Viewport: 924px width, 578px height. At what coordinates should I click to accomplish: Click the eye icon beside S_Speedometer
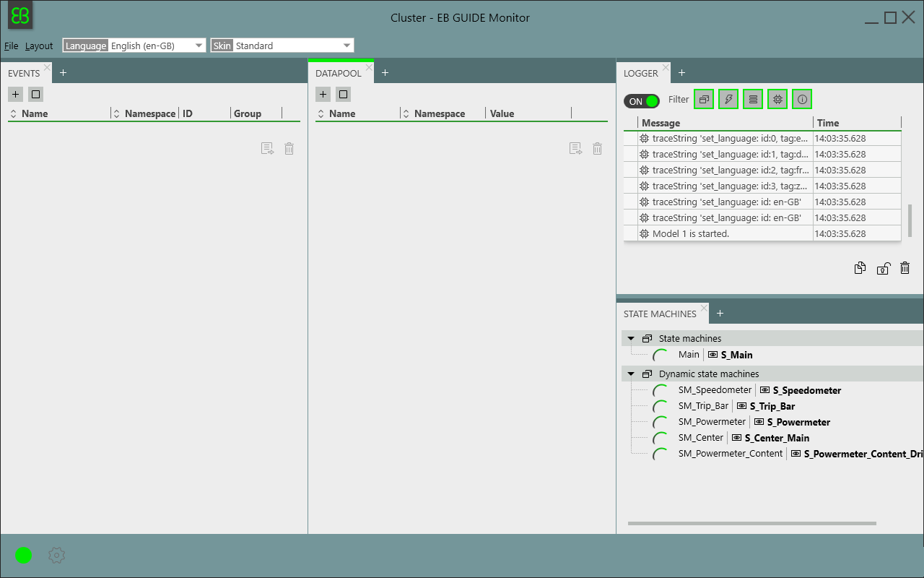click(x=765, y=390)
